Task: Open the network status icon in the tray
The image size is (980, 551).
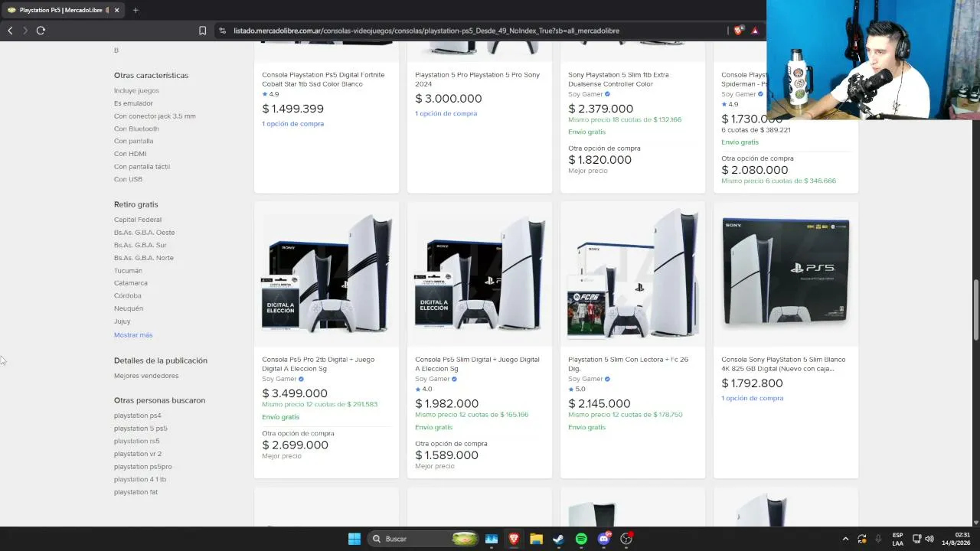Action: (917, 539)
